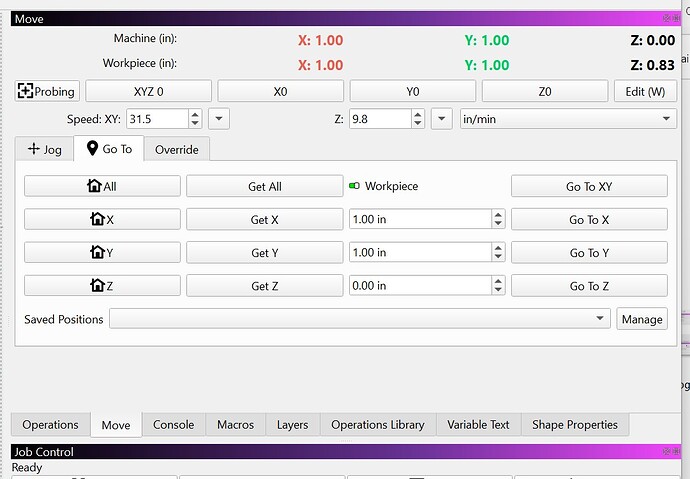
Task: Open the Console tab
Action: coord(173,424)
